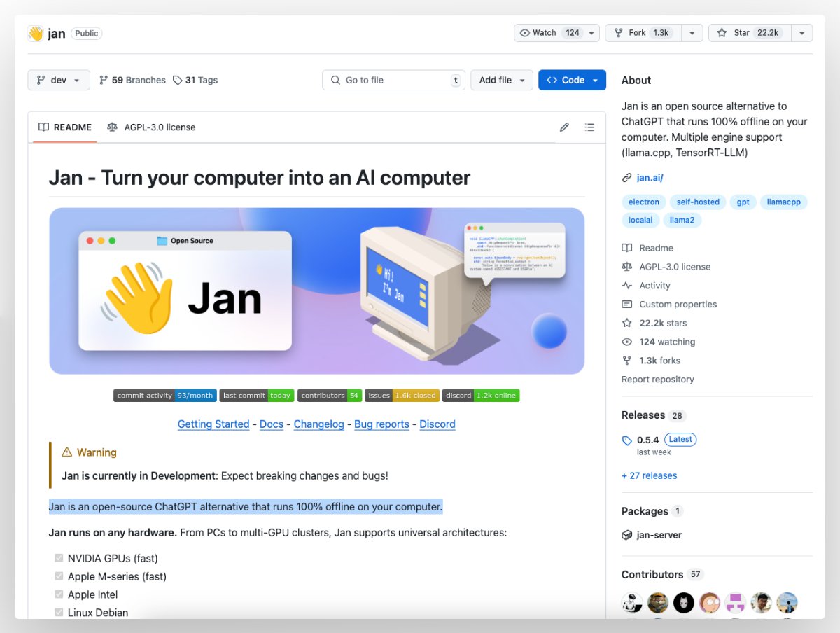Switch to the README tab
The width and height of the screenshot is (840, 633).
pyautogui.click(x=65, y=127)
